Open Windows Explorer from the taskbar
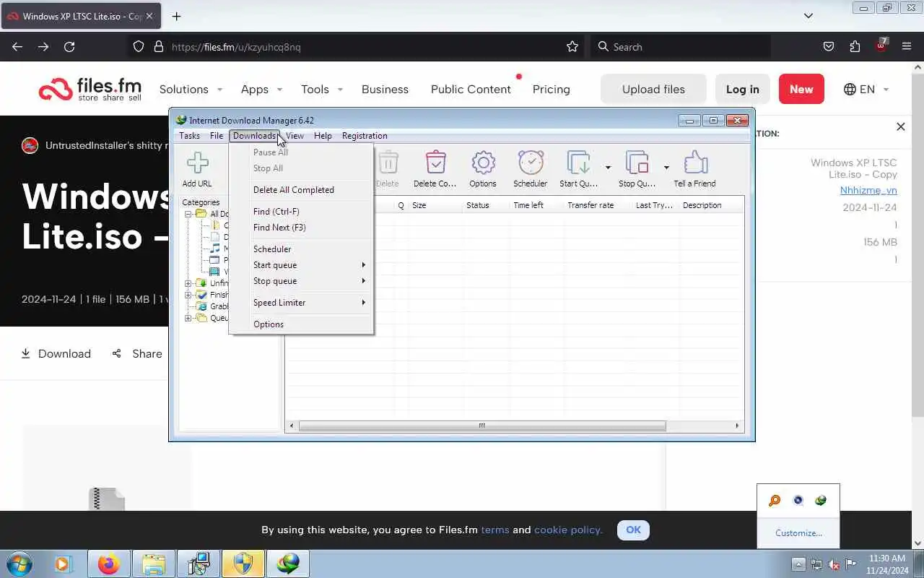The image size is (924, 578). point(154,564)
